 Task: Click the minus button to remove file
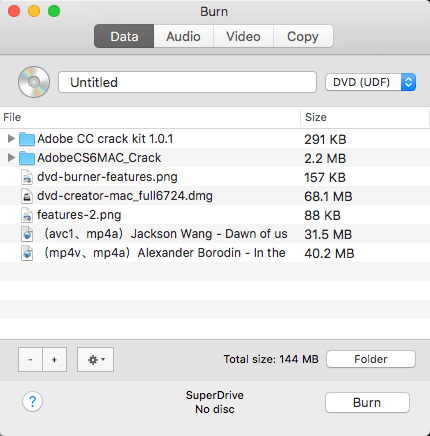30,359
